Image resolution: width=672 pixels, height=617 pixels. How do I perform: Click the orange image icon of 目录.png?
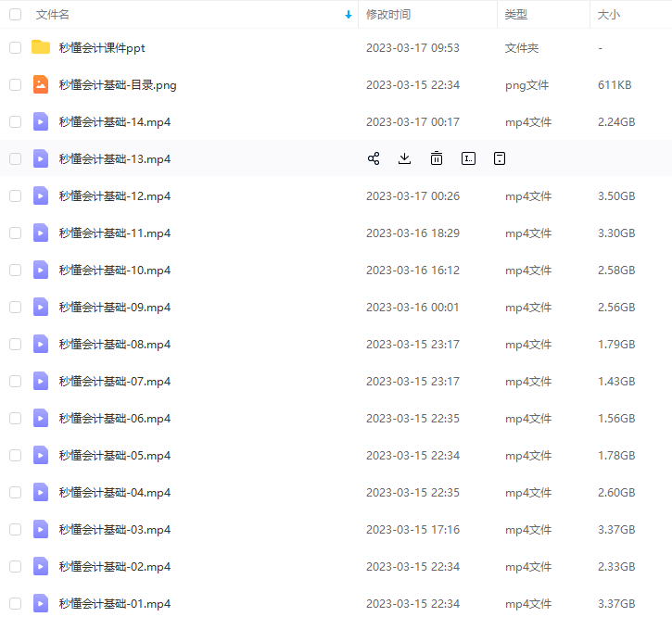(41, 84)
